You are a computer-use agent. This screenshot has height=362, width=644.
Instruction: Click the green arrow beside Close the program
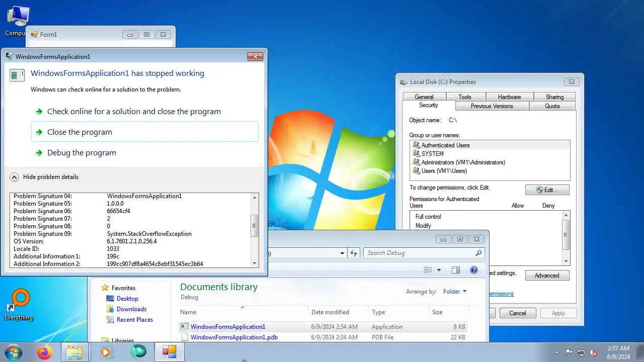(39, 132)
